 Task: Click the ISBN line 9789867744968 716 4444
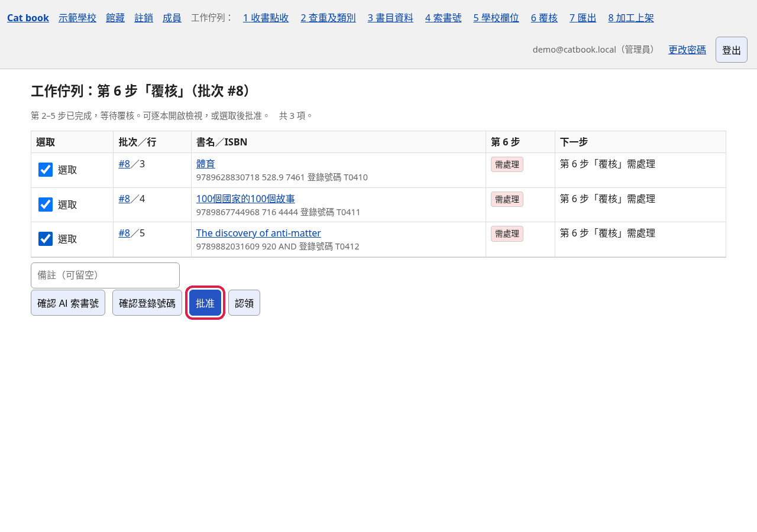click(279, 212)
